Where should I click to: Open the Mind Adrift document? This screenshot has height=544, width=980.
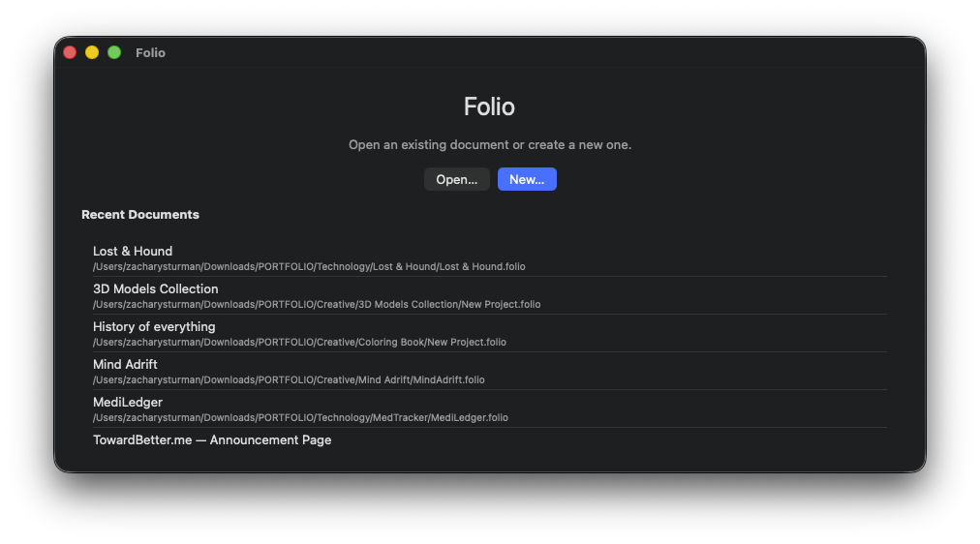point(125,364)
